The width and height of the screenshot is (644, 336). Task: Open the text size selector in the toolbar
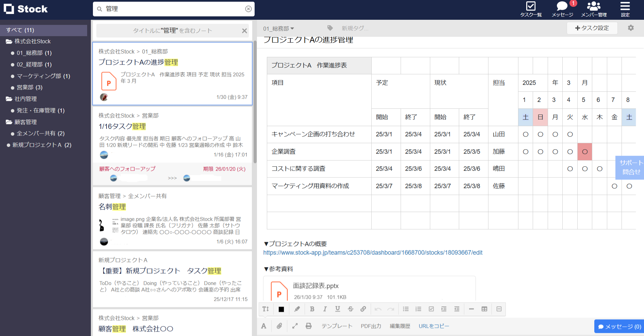pyautogui.click(x=265, y=309)
